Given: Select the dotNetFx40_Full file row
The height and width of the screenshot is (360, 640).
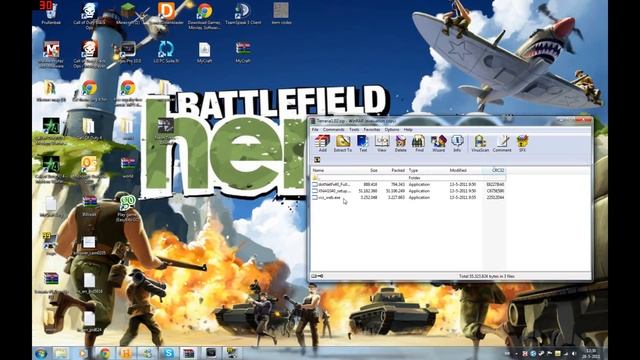Looking at the screenshot, I should (x=408, y=184).
